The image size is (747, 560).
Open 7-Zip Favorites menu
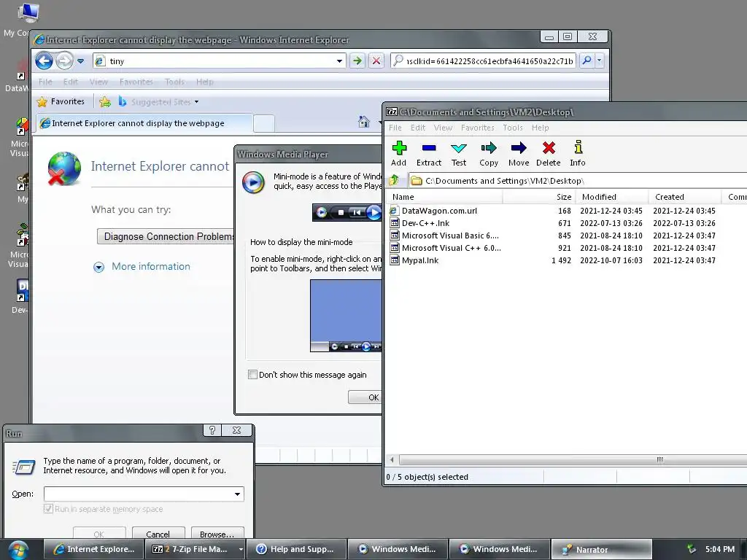click(477, 128)
